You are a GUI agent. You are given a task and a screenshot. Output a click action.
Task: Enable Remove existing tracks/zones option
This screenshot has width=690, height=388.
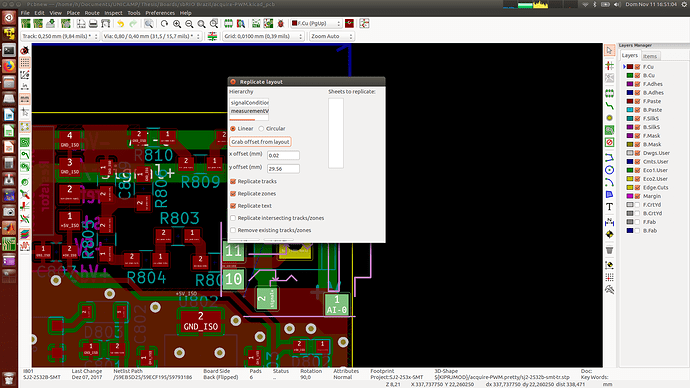tap(233, 230)
